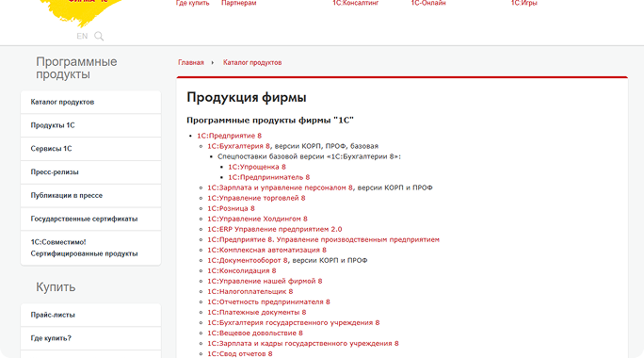Go to Каталог продуктов breadcrumb
644x358 pixels.
[x=252, y=62]
